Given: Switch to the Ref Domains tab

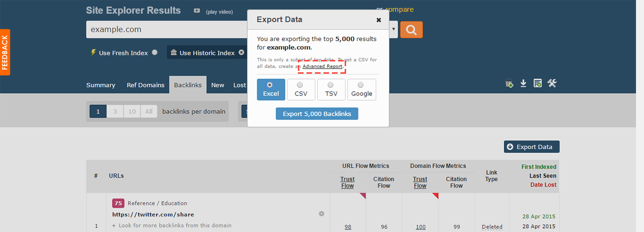Looking at the screenshot, I should 145,85.
